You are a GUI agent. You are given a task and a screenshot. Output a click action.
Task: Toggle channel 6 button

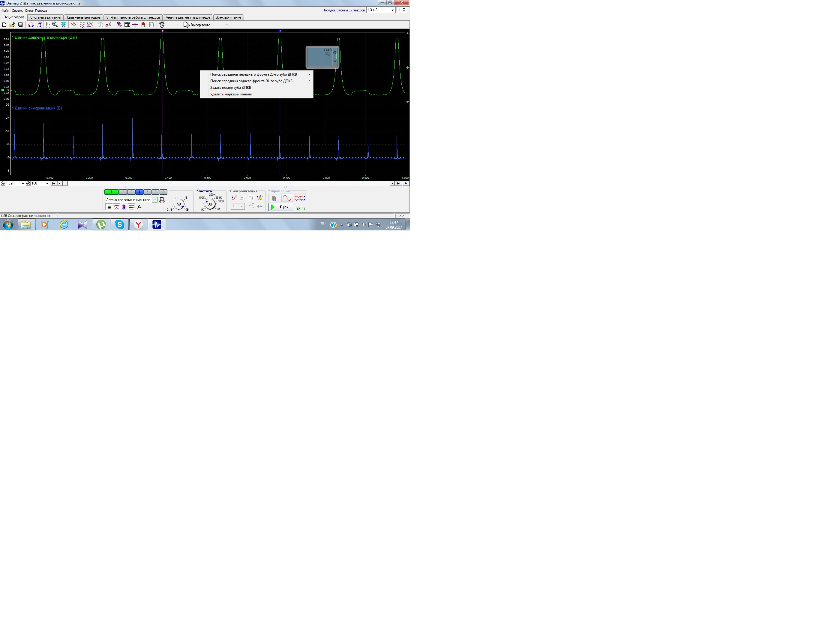(x=155, y=192)
